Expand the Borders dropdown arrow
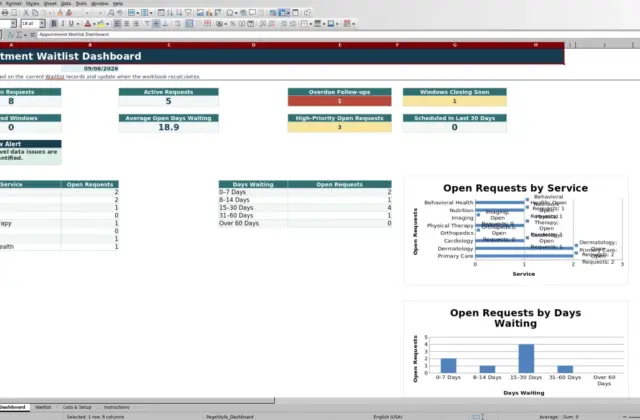This screenshot has height=420, width=640. pos(310,24)
